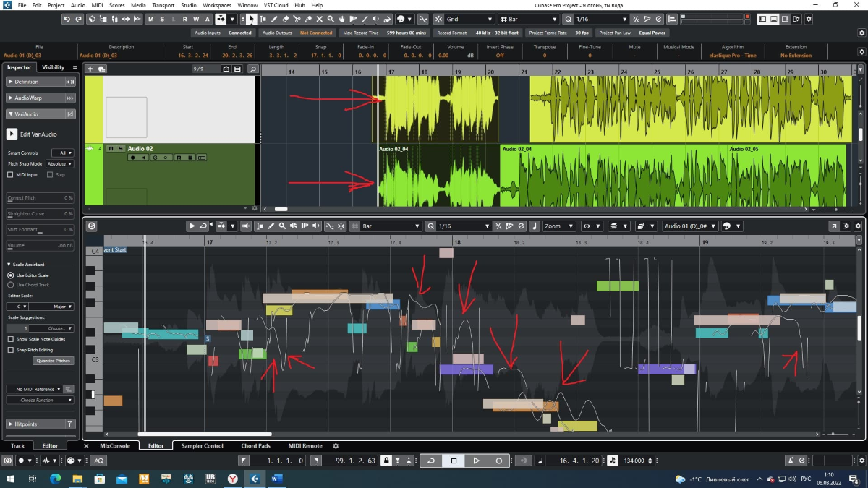This screenshot has width=868, height=488.
Task: Select the Use Editor Scale radio button
Action: 10,275
